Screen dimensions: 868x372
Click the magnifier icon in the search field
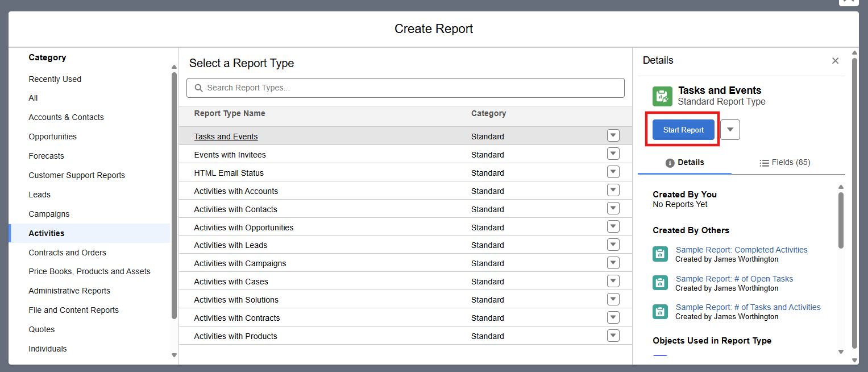tap(198, 88)
